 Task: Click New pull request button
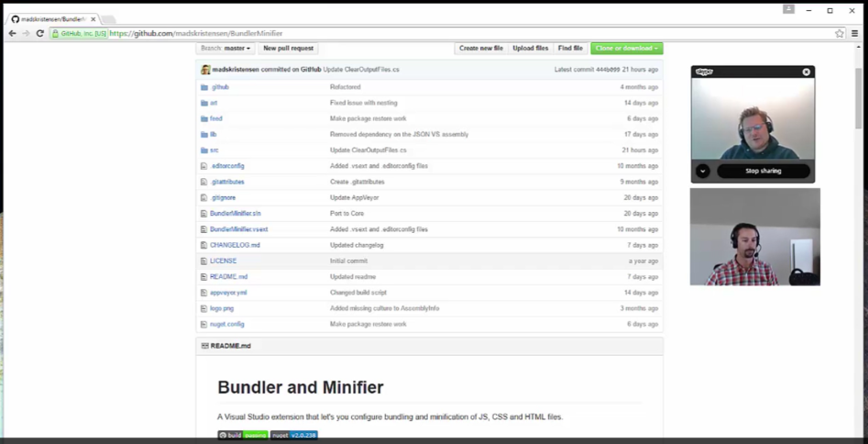tap(288, 49)
